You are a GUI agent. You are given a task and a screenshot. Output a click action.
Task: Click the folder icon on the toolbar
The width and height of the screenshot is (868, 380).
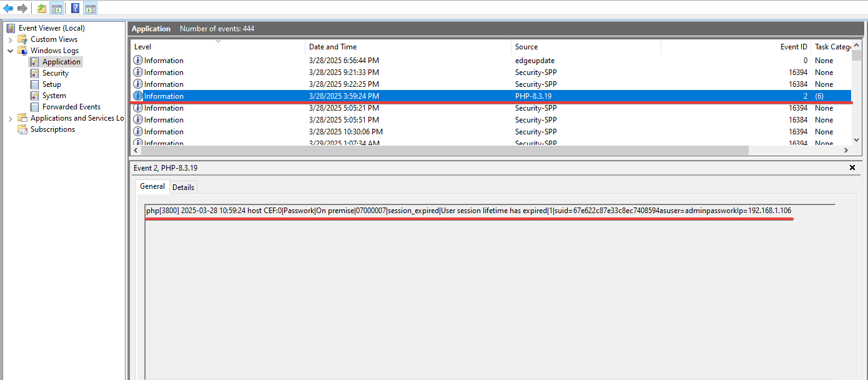tap(41, 7)
